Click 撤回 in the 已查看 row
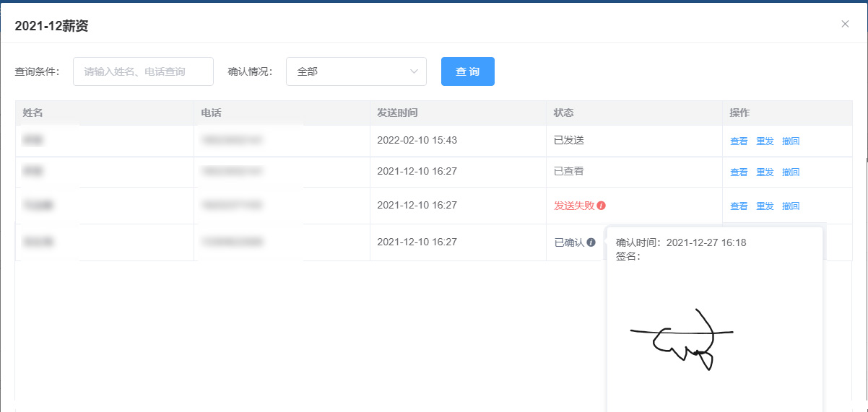The width and height of the screenshot is (868, 412). [x=791, y=172]
